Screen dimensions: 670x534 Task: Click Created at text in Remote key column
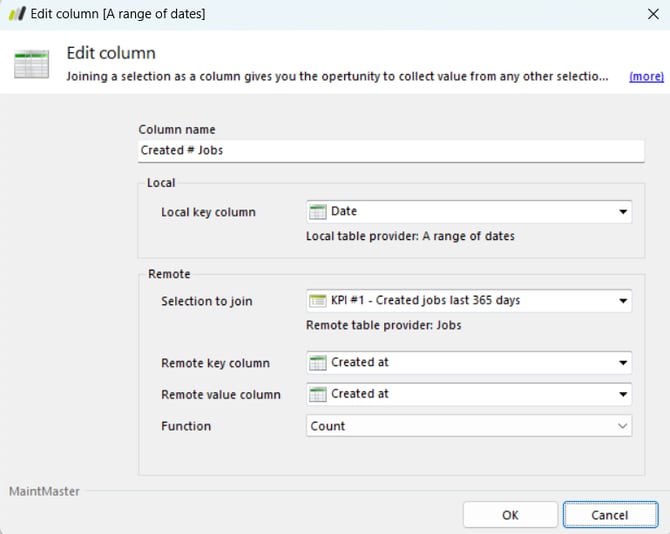coord(360,363)
